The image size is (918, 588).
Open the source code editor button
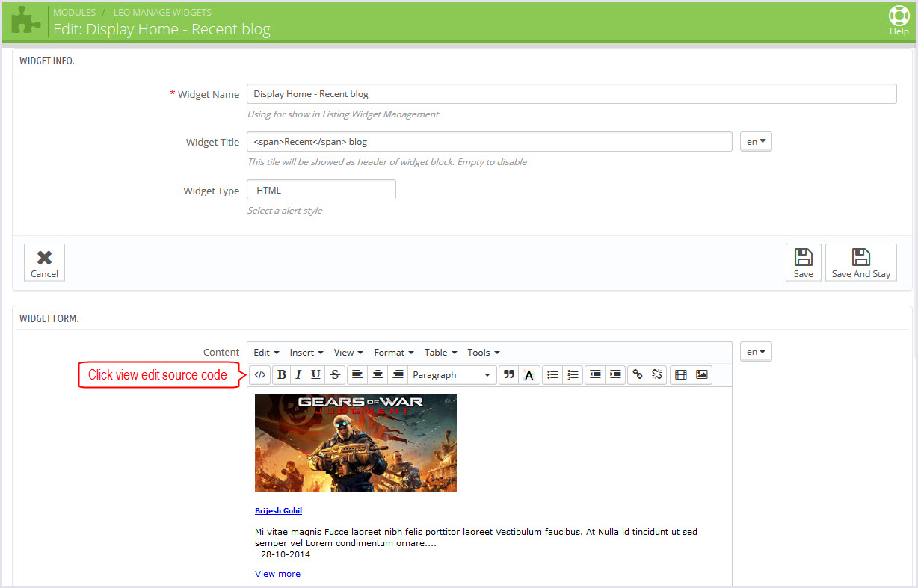[260, 374]
